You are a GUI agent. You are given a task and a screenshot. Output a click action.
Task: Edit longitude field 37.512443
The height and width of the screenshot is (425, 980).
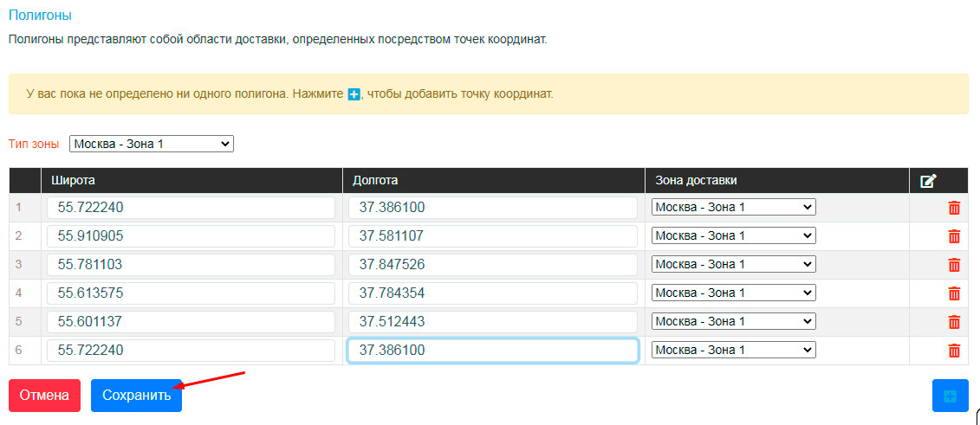492,322
